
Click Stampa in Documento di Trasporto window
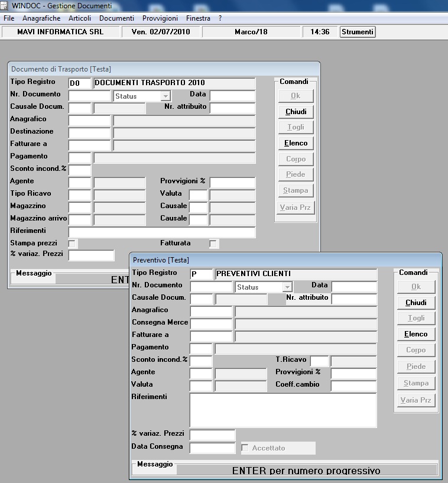coord(296,190)
